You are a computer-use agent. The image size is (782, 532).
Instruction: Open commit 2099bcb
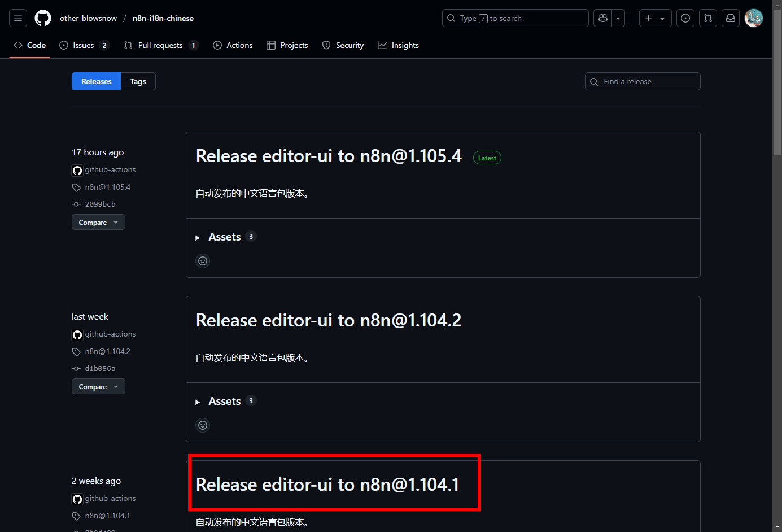click(100, 204)
